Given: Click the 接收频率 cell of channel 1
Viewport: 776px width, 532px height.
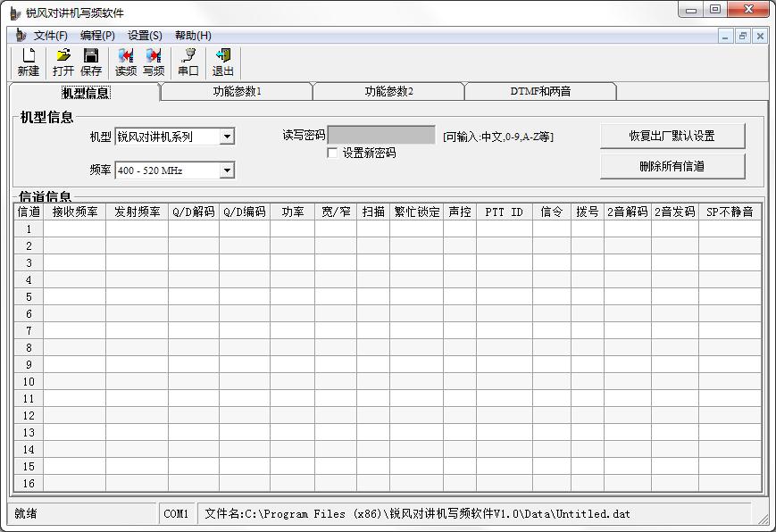Looking at the screenshot, I should click(75, 229).
